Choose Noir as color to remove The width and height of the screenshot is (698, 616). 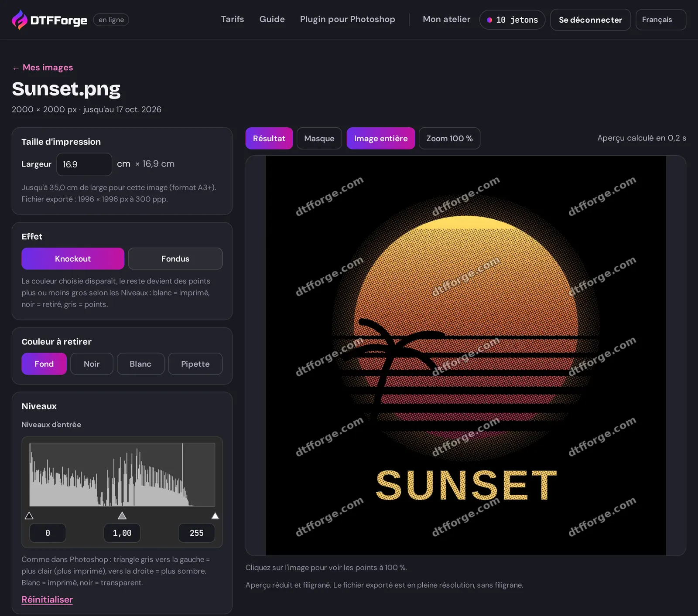click(92, 364)
